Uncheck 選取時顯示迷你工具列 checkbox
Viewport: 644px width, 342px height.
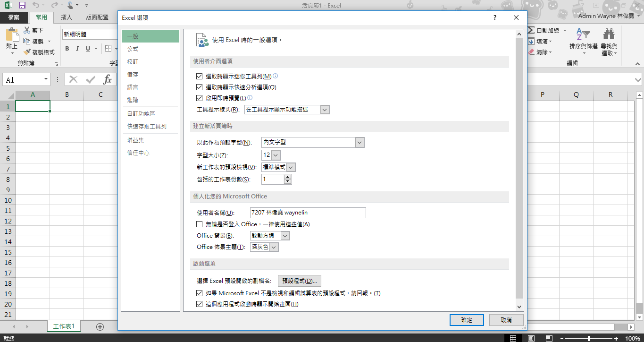[199, 76]
